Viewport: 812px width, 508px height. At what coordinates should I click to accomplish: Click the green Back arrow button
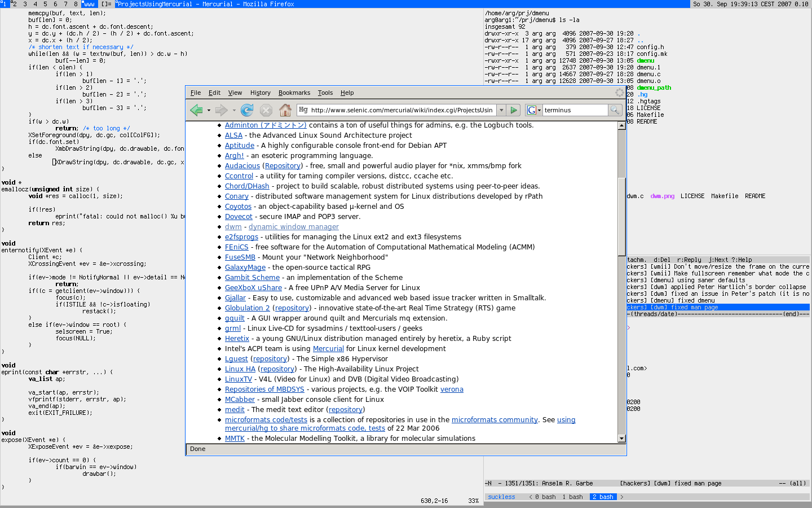196,110
